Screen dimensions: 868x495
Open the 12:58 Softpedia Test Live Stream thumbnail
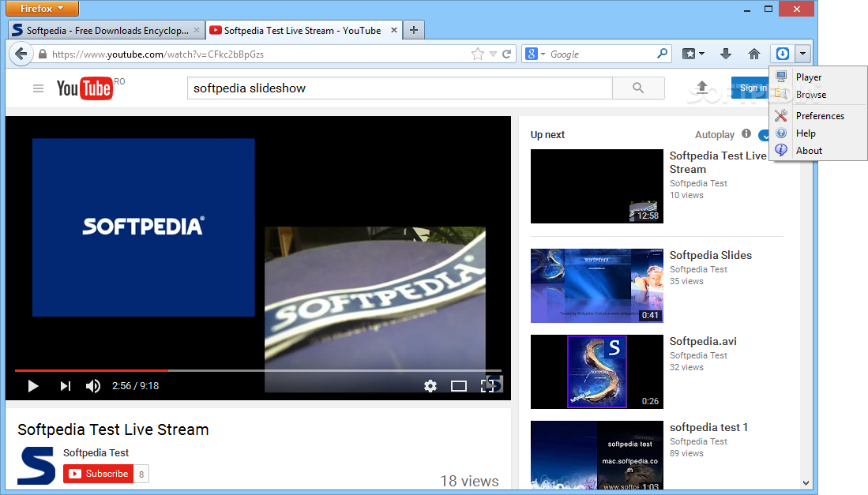point(597,186)
